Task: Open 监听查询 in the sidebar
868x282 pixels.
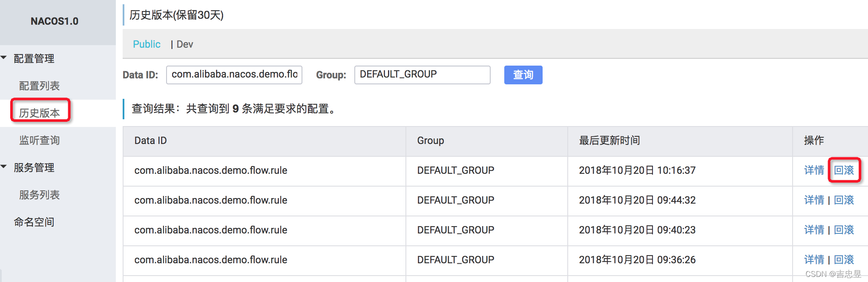Action: (39, 140)
